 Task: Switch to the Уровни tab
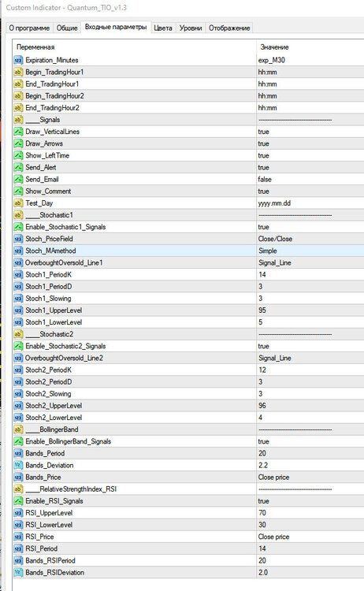click(x=191, y=28)
